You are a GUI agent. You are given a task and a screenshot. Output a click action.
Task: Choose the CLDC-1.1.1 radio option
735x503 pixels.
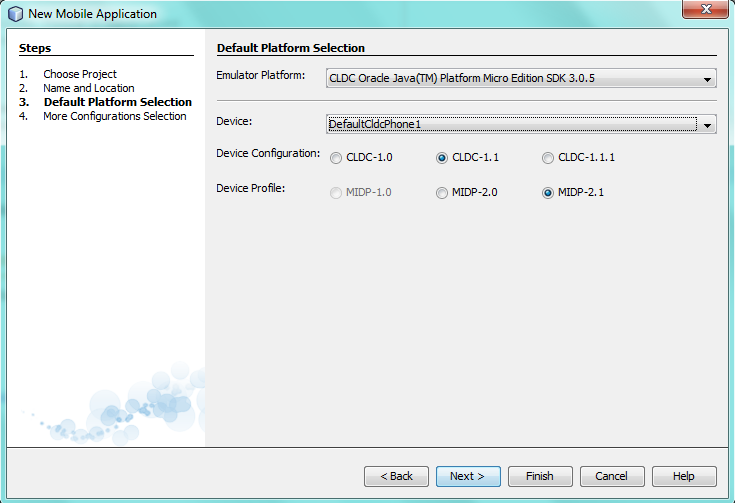(548, 158)
